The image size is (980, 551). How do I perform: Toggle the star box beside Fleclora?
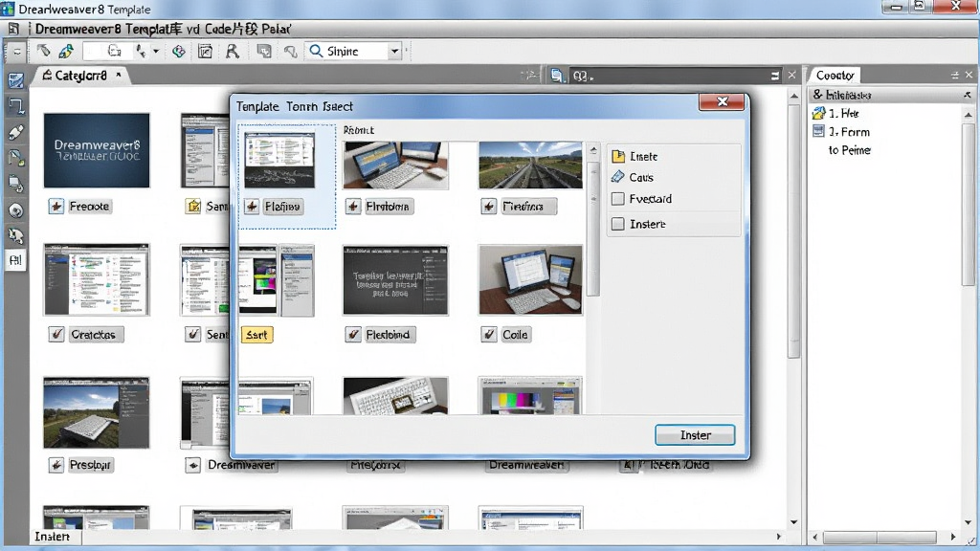click(489, 207)
